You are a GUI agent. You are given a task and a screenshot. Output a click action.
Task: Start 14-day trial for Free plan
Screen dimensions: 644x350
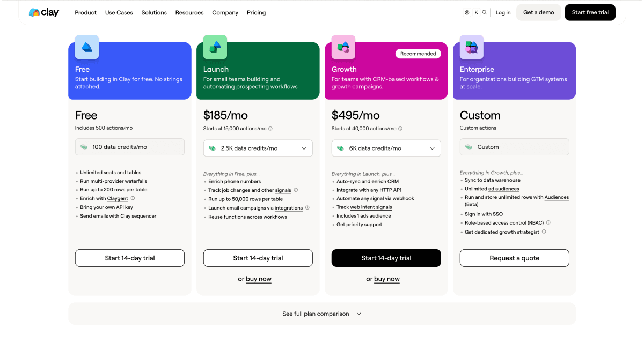tap(130, 258)
